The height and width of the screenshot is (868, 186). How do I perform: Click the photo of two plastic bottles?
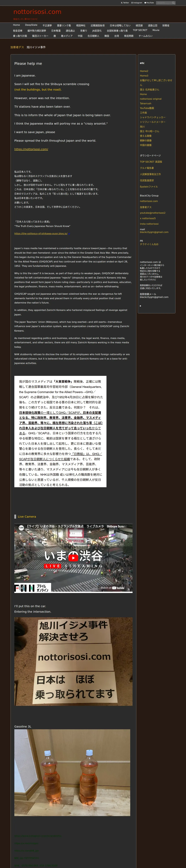click(x=72, y=773)
